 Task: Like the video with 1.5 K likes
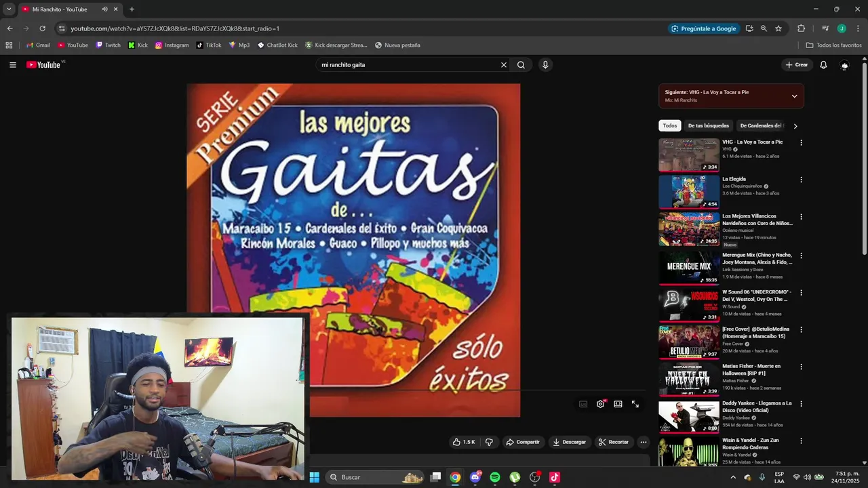464,442
